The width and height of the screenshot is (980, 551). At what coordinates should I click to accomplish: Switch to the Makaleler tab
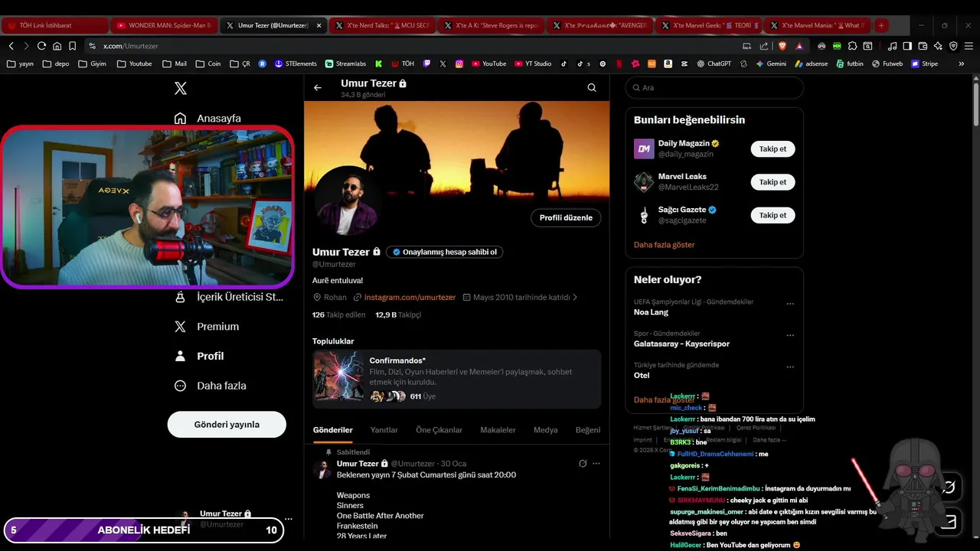coord(498,430)
